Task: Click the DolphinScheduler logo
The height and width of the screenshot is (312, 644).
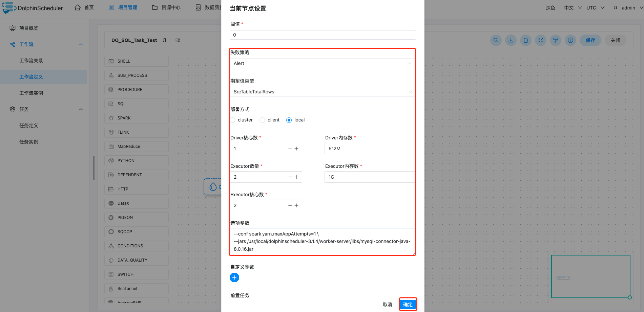Action: pyautogui.click(x=32, y=8)
